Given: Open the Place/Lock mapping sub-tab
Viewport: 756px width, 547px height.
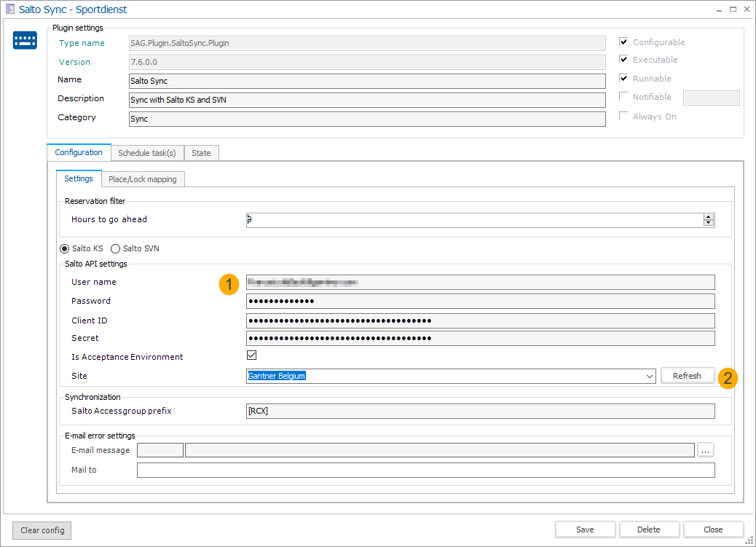Looking at the screenshot, I should 142,179.
